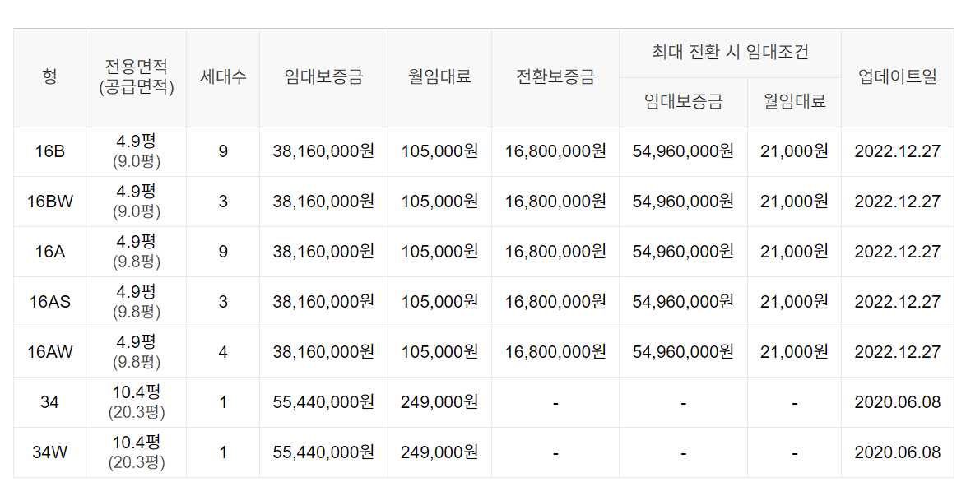Select the 임대보증금 column header
Screen dimensions: 980x482
[x=323, y=77]
